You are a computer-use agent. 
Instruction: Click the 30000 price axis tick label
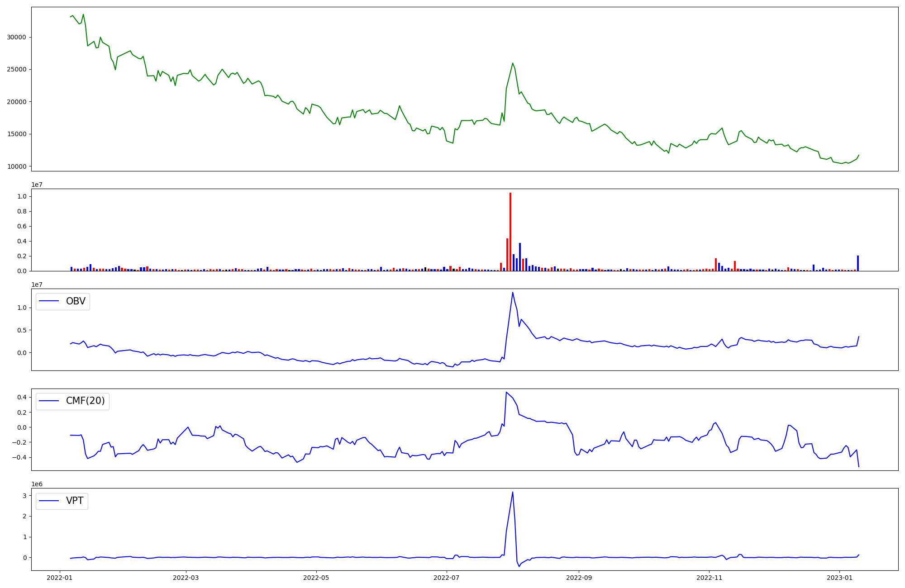pos(17,38)
